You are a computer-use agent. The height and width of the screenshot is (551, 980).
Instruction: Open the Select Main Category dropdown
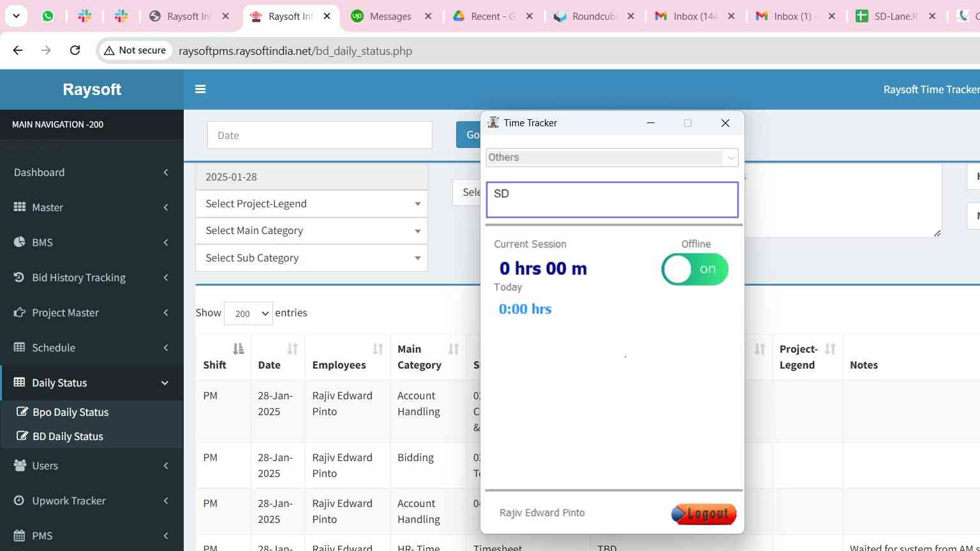[x=311, y=231]
